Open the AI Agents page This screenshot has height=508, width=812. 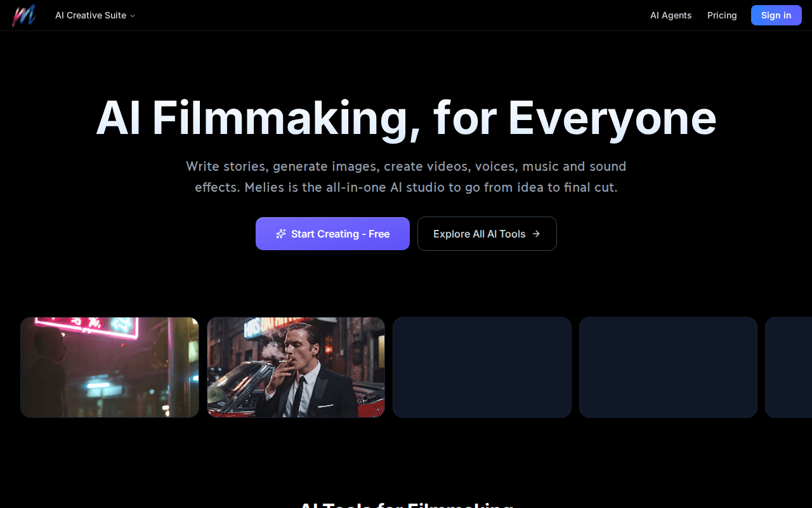tap(671, 15)
